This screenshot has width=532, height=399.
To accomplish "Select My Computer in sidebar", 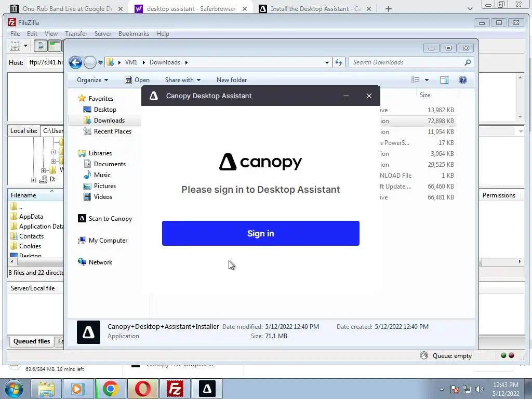I will pos(102,241).
